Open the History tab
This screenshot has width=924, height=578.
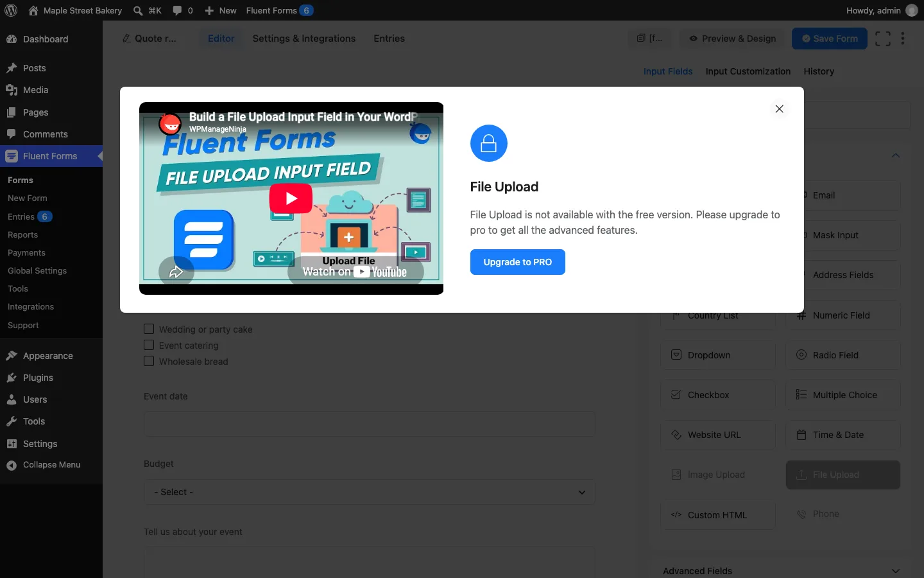819,71
